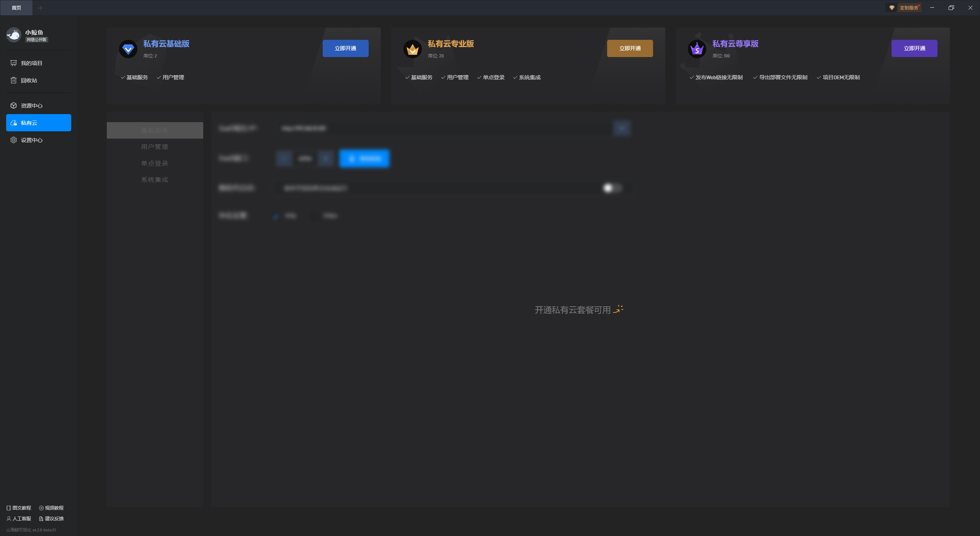
Task: Click the 私有云尊享版 purple crown icon
Action: pos(697,49)
